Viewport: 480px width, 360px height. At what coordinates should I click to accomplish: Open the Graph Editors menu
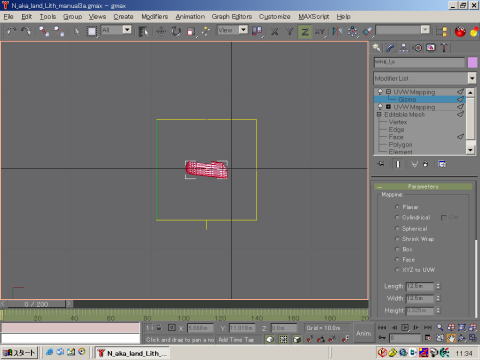click(x=232, y=16)
